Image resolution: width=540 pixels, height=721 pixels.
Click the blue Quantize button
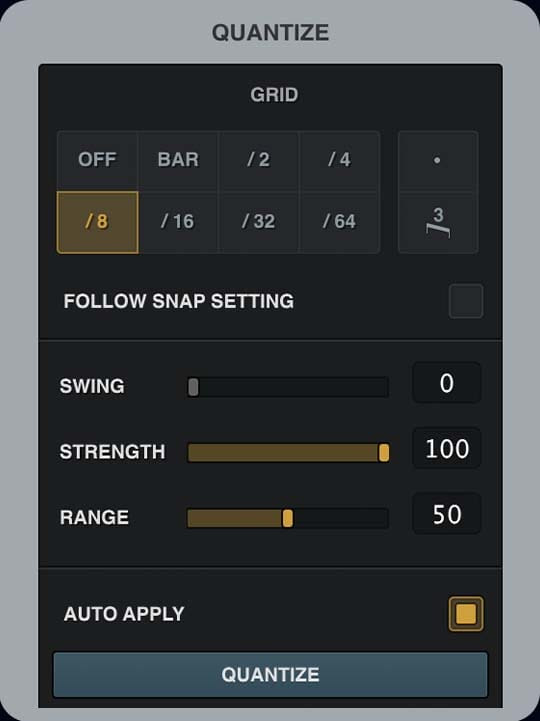coord(270,675)
